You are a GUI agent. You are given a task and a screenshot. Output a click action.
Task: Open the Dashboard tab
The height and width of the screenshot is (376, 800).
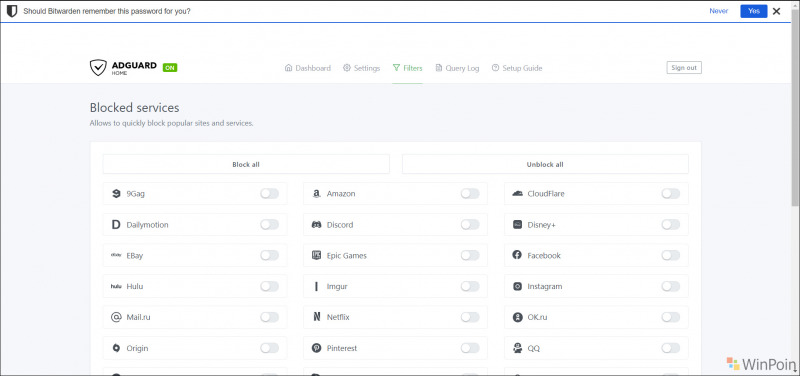[308, 68]
